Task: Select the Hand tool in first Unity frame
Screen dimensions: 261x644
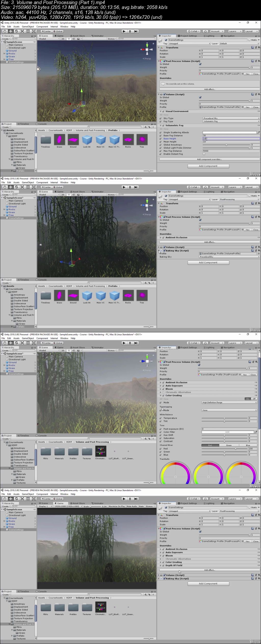Action: [x=5, y=31]
